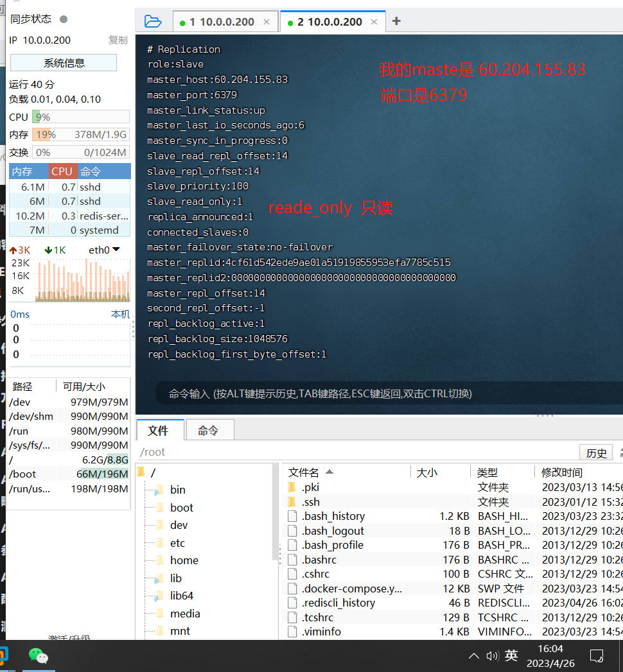Image resolution: width=623 pixels, height=672 pixels.
Task: Open 系统信息 system info button
Action: 64,63
